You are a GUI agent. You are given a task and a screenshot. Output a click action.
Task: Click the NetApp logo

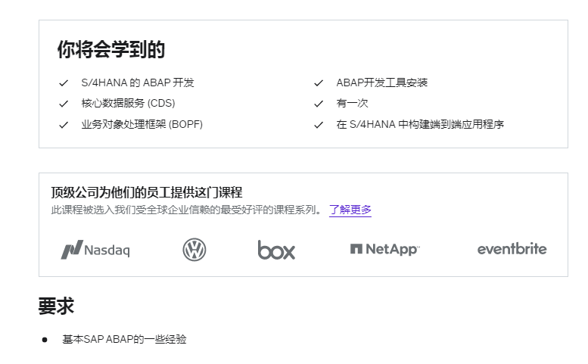pyautogui.click(x=385, y=249)
